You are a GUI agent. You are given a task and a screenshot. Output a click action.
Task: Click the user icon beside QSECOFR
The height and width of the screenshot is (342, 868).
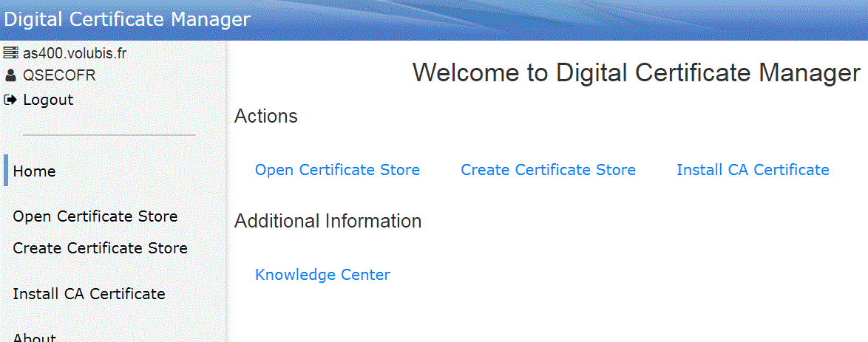[x=10, y=75]
